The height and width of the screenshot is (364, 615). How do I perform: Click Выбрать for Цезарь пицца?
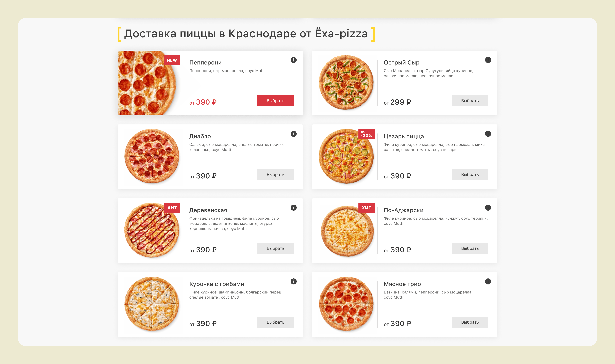click(x=470, y=175)
